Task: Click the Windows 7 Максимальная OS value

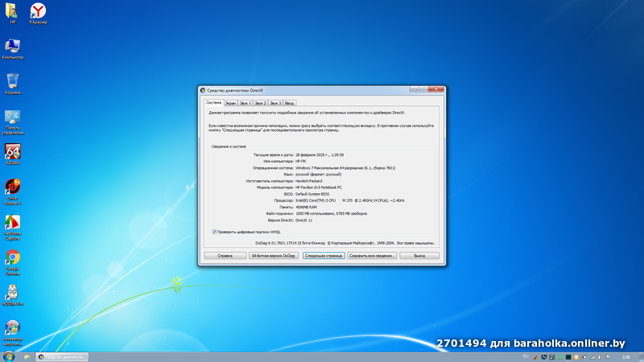Action: tap(345, 168)
